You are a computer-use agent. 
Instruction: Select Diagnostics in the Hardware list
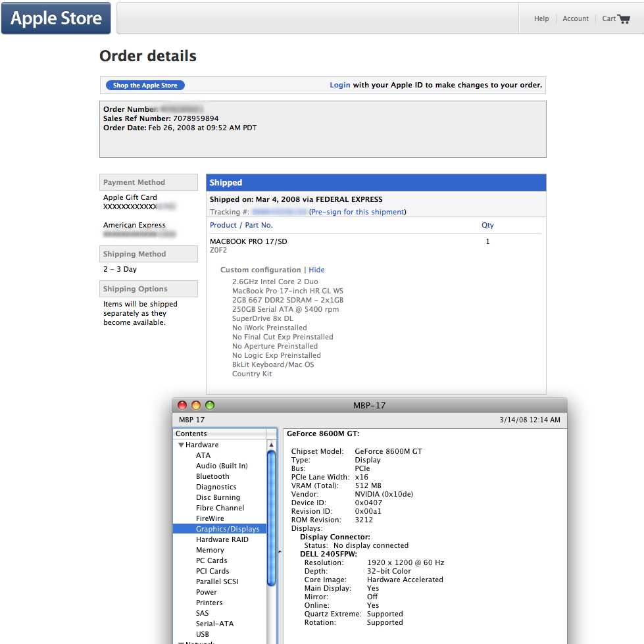tap(216, 487)
